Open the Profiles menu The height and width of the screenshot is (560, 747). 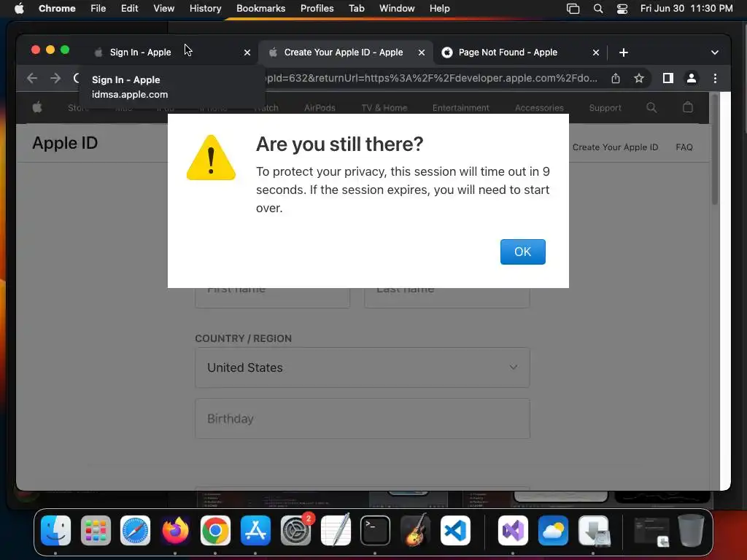317,8
